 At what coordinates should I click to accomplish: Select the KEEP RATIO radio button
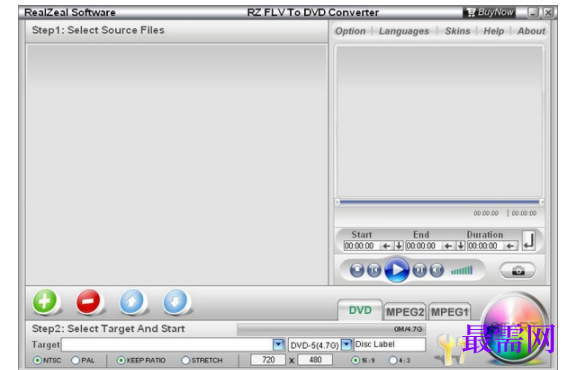(x=121, y=360)
